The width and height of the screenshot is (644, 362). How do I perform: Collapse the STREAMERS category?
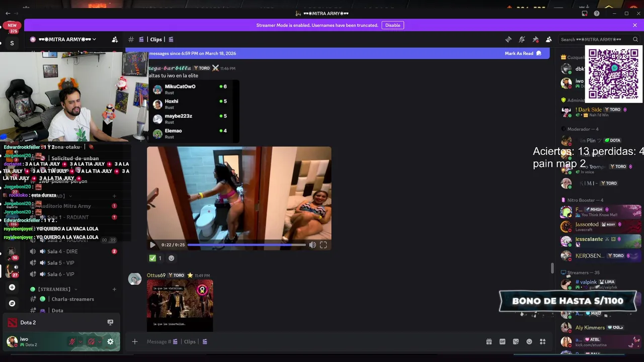[54, 290]
